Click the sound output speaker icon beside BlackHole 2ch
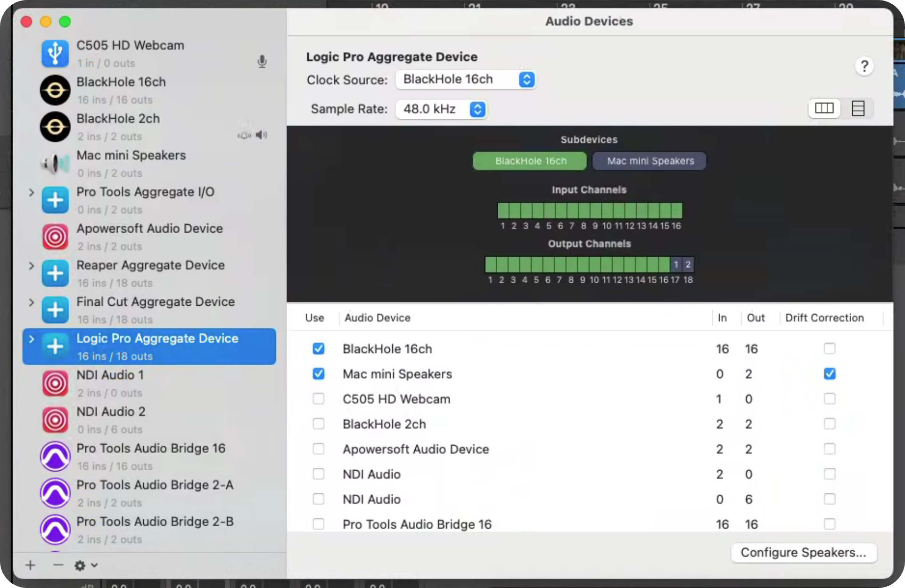 262,135
